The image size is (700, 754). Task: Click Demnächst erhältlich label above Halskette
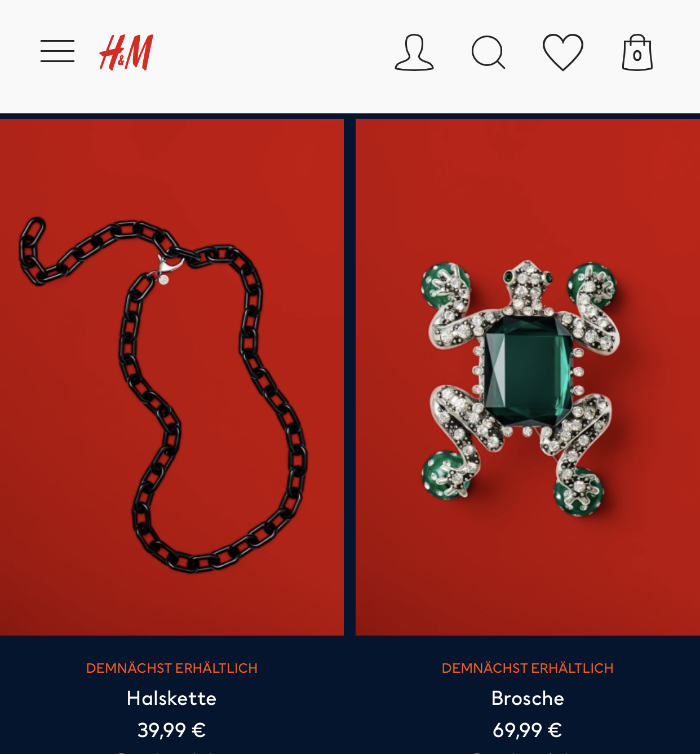click(172, 668)
